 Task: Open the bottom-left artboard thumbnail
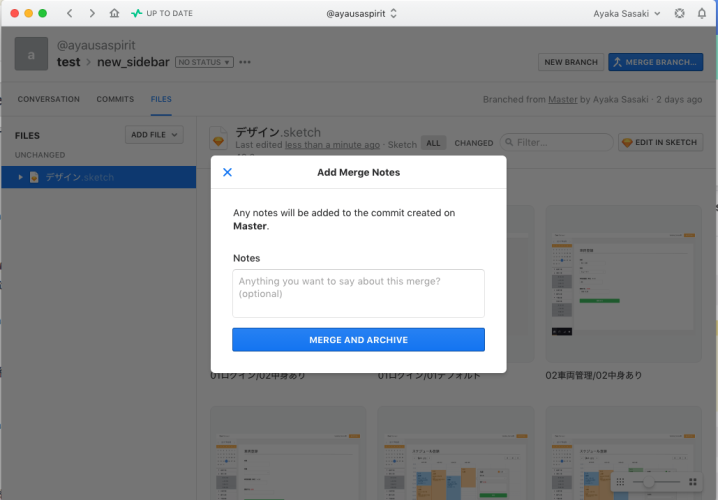[x=288, y=453]
